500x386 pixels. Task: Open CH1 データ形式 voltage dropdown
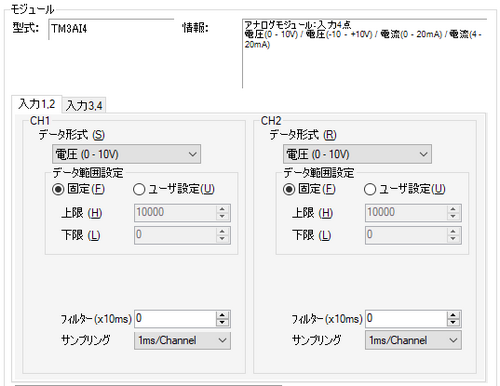126,154
